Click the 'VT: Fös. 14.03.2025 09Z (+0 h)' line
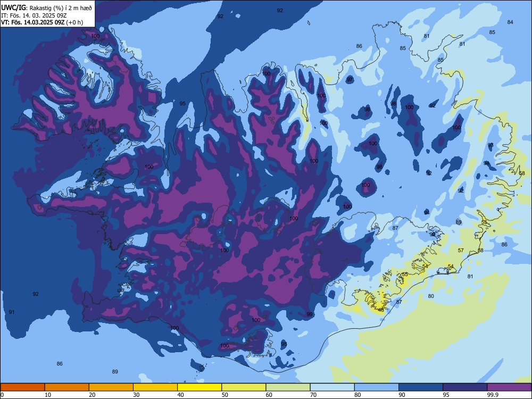 tap(42, 23)
